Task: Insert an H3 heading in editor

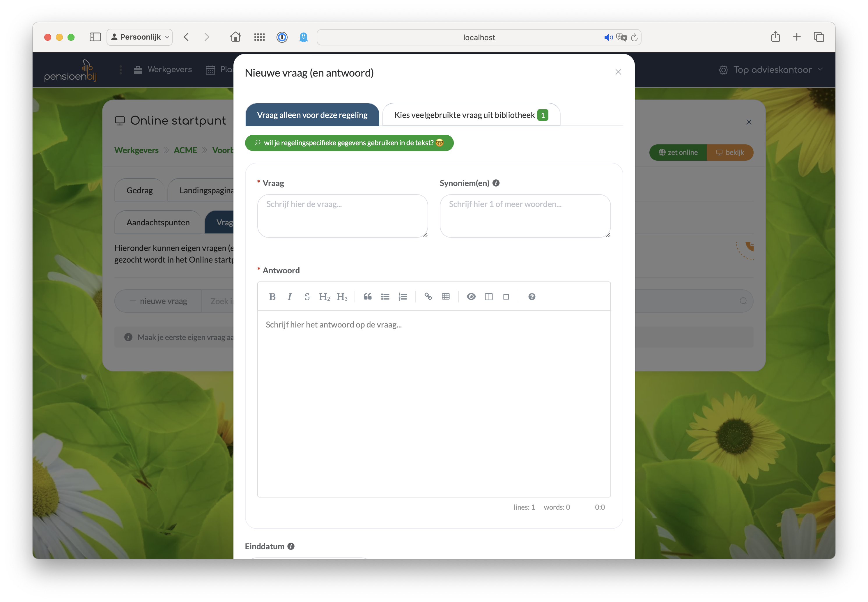Action: pos(342,297)
